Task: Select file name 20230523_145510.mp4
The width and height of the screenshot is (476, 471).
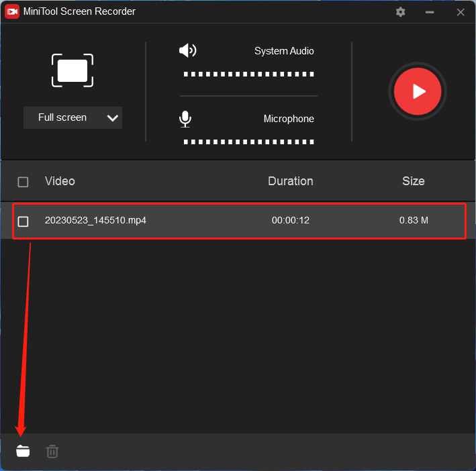Action: (95, 220)
